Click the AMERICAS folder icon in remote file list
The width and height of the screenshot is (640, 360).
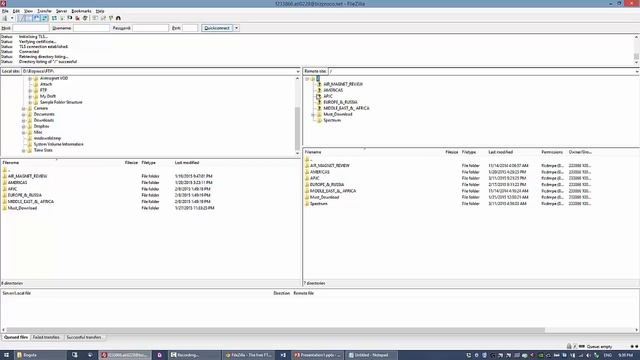point(307,172)
